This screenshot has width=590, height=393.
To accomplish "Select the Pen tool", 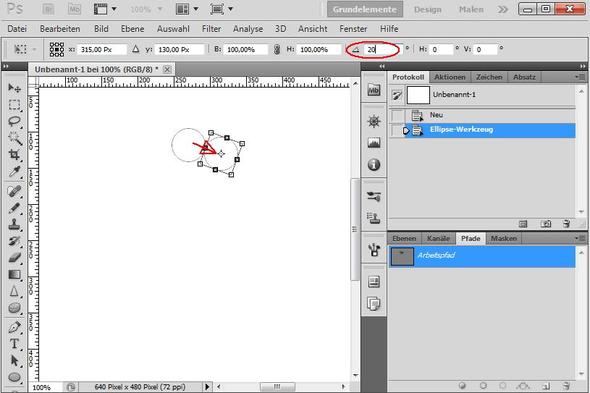I will (x=14, y=327).
